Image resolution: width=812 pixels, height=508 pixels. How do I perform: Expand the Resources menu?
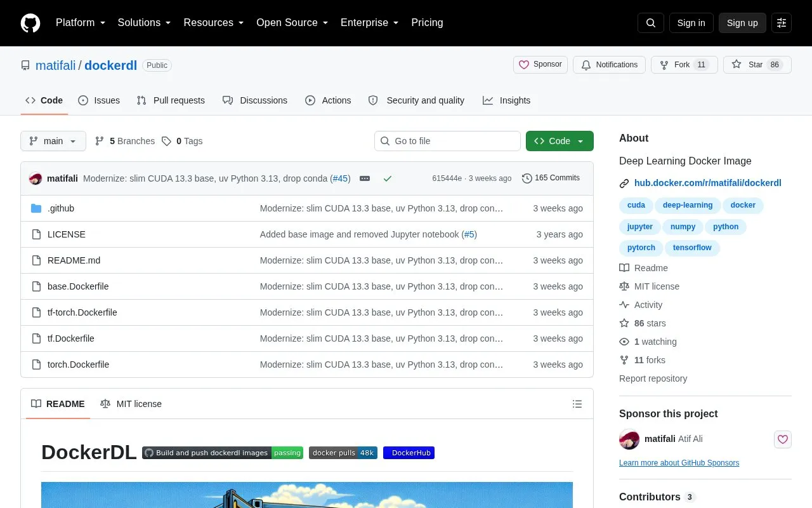point(214,23)
